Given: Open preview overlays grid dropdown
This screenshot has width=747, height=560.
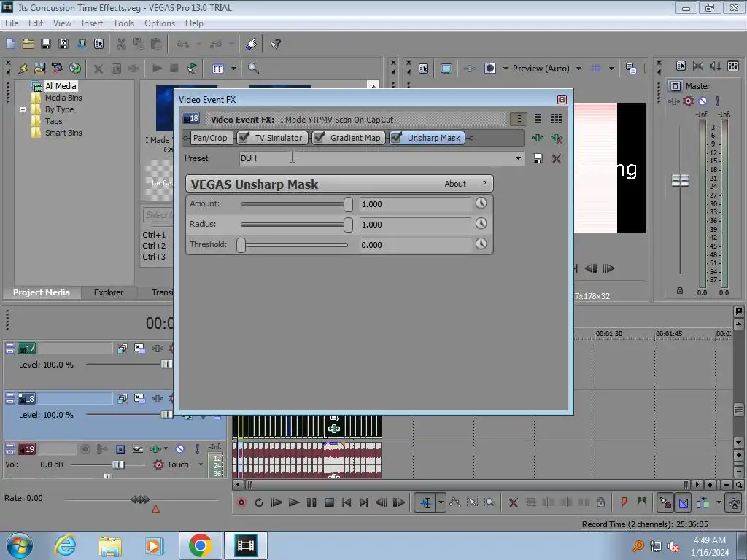Looking at the screenshot, I should (x=612, y=69).
